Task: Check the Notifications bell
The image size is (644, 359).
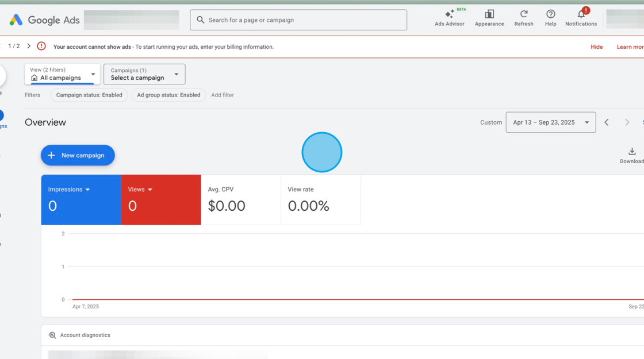Action: click(x=581, y=17)
